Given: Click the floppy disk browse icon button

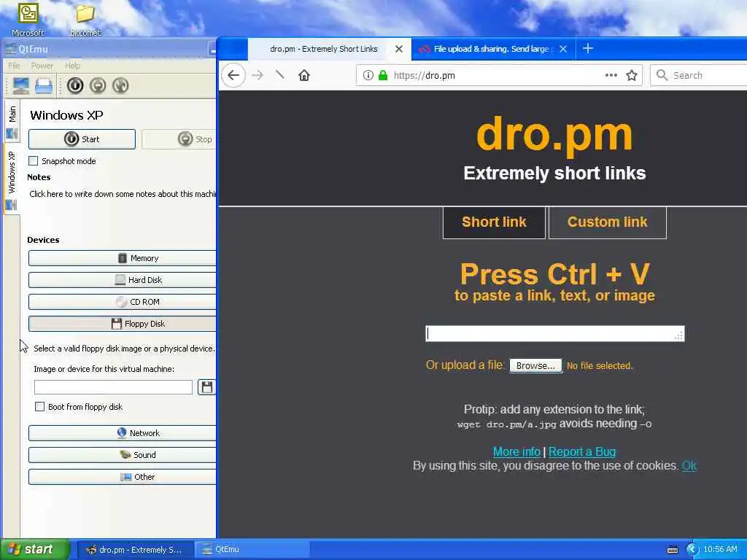Looking at the screenshot, I should [x=206, y=387].
